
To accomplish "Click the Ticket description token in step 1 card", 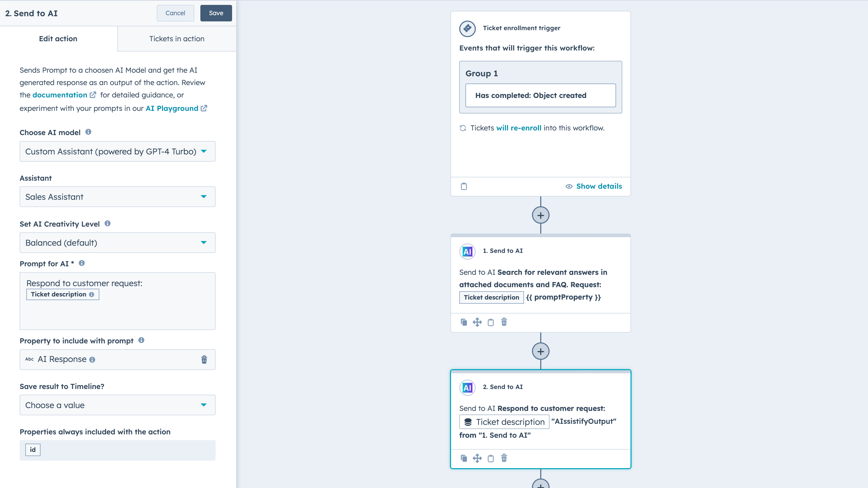I will (x=491, y=297).
